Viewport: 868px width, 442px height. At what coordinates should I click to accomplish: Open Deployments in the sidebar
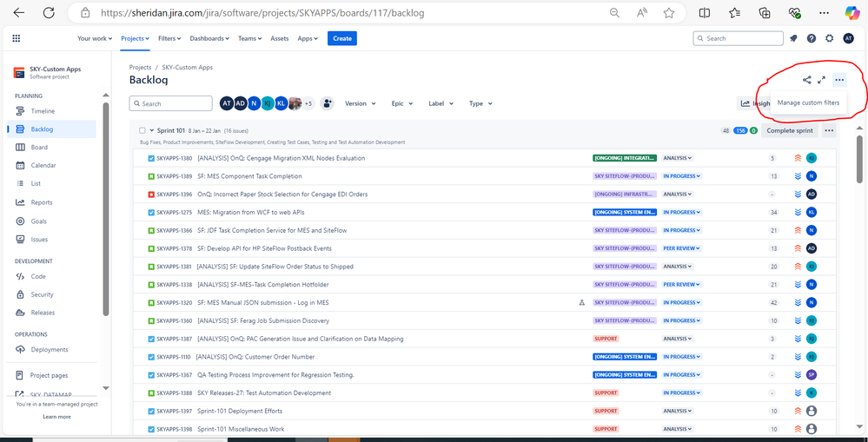50,350
